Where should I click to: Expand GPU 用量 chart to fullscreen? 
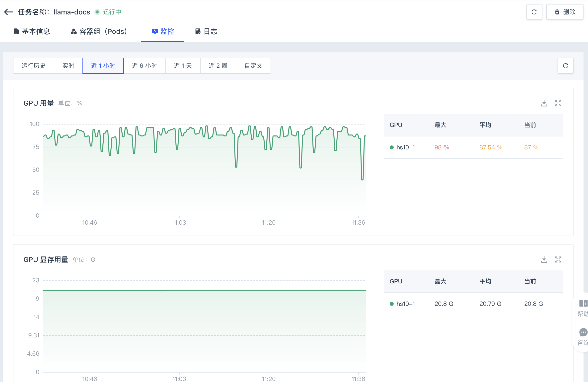pos(558,103)
